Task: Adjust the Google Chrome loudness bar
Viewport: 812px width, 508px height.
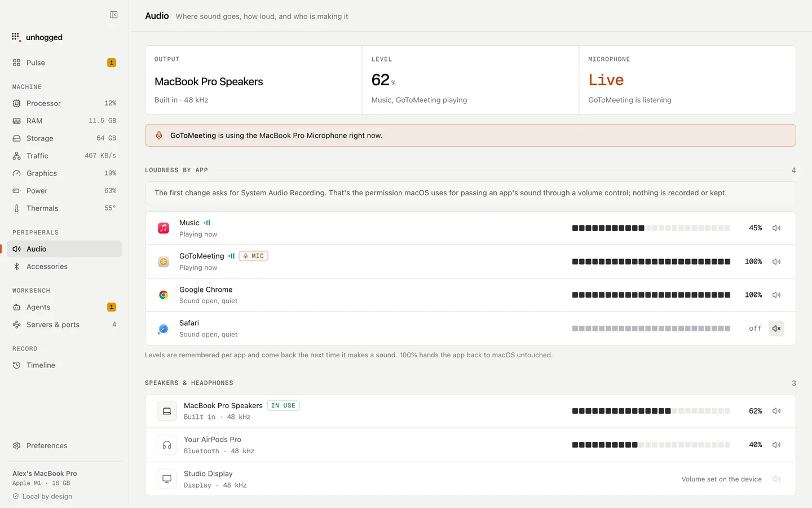Action: click(651, 295)
